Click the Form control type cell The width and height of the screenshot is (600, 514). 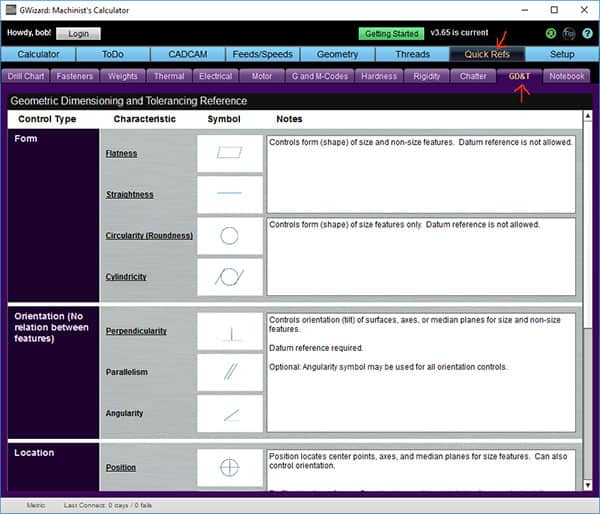(x=53, y=215)
